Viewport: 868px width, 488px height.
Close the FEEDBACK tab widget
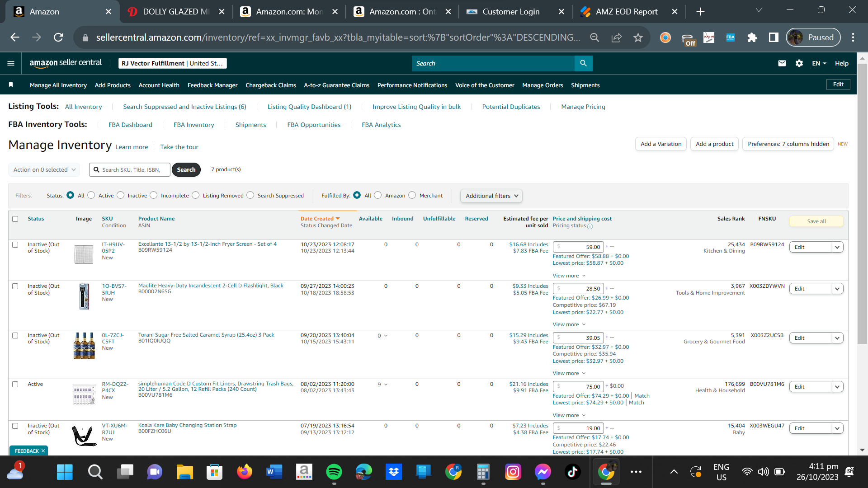[43, 451]
